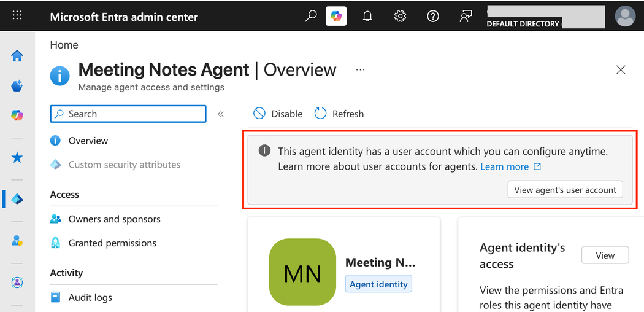Click the Agent identity badge
This screenshot has width=644, height=312.
point(378,284)
